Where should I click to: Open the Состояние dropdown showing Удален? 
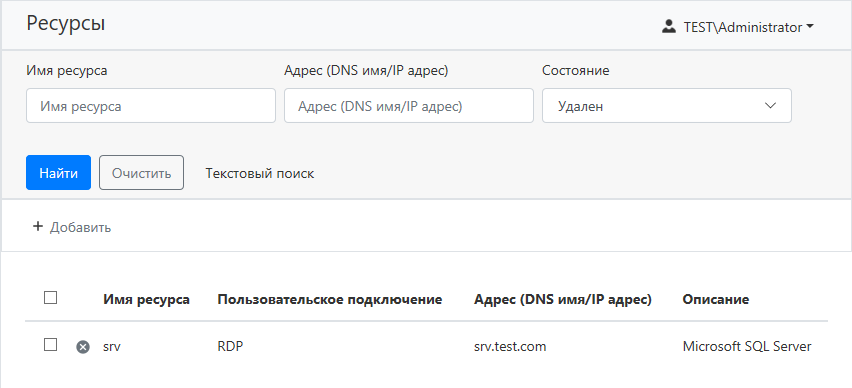tap(667, 106)
